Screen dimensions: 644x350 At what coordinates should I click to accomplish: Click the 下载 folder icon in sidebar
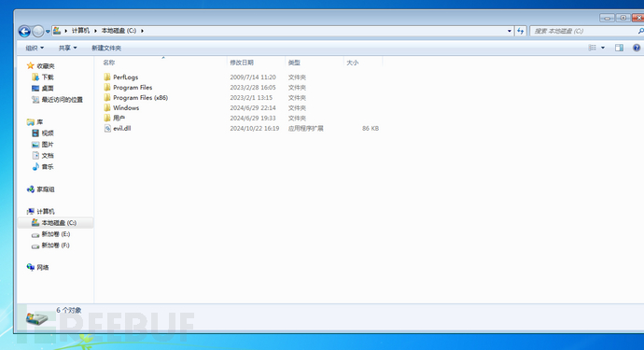pyautogui.click(x=35, y=77)
